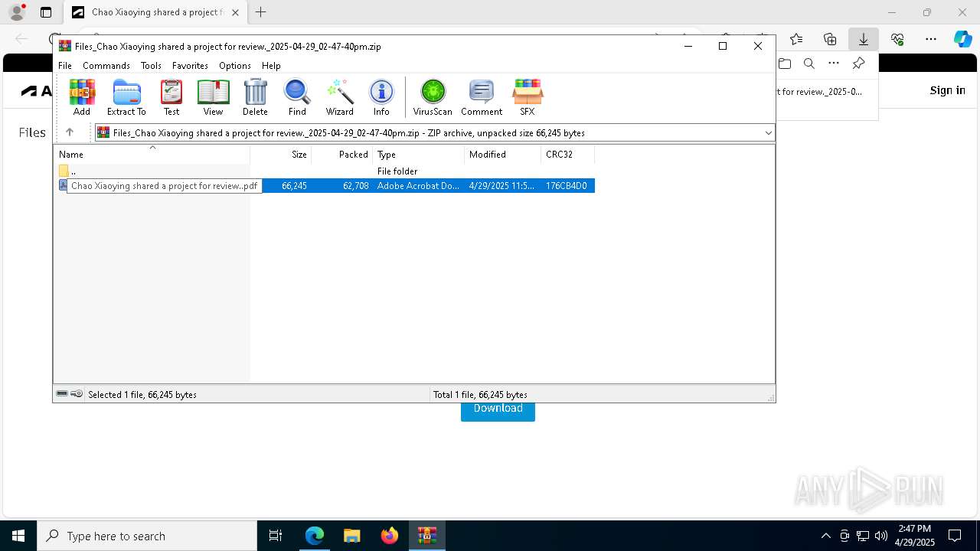Click the taskbar clock showing 2:47 PM

[x=915, y=536]
